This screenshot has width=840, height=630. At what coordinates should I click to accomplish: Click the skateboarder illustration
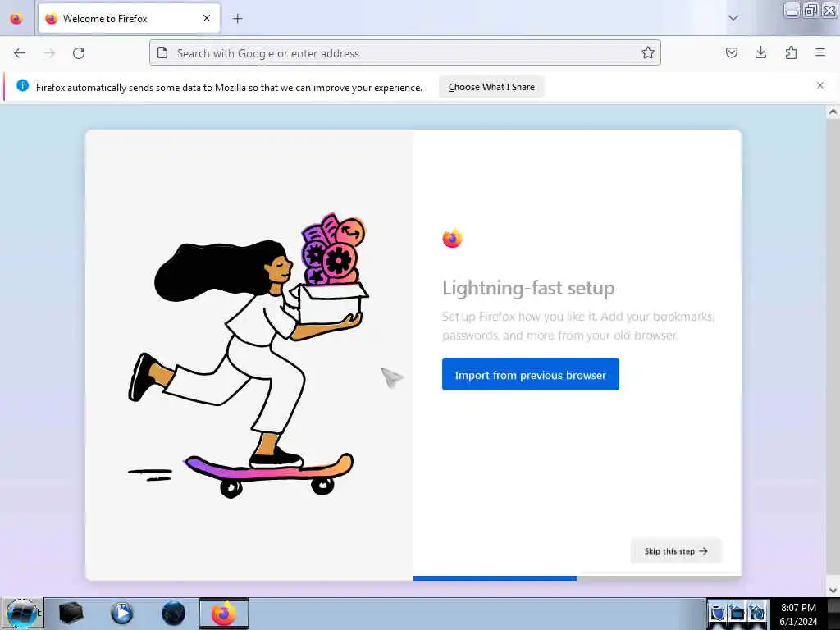tap(249, 354)
